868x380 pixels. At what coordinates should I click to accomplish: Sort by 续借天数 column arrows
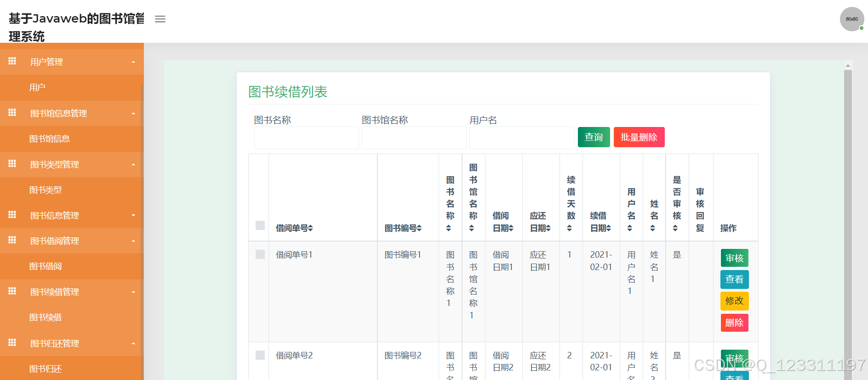(x=570, y=228)
